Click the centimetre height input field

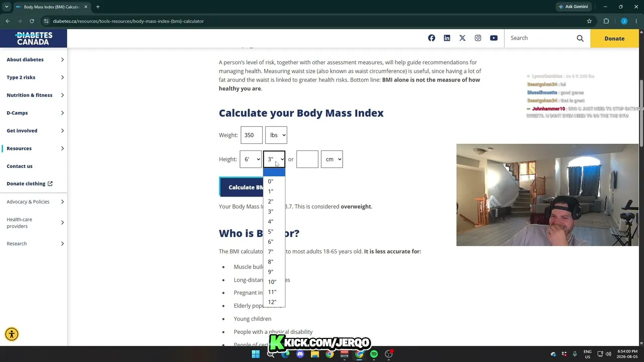pyautogui.click(x=307, y=159)
